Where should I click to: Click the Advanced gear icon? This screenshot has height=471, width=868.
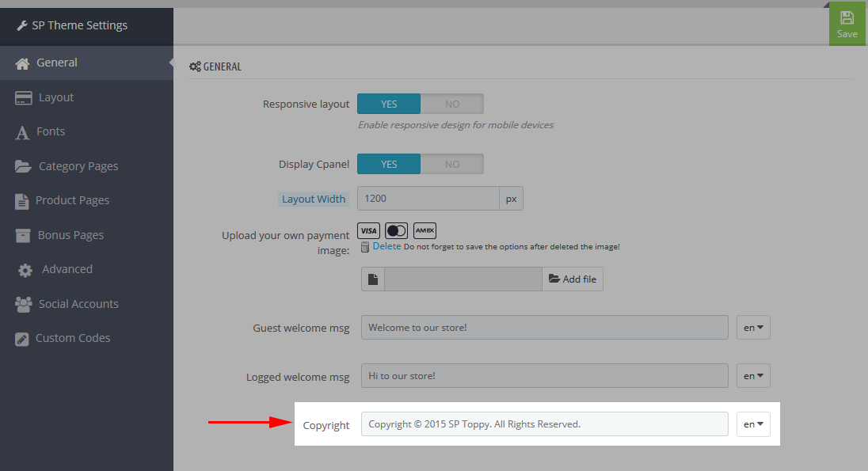[x=25, y=270]
